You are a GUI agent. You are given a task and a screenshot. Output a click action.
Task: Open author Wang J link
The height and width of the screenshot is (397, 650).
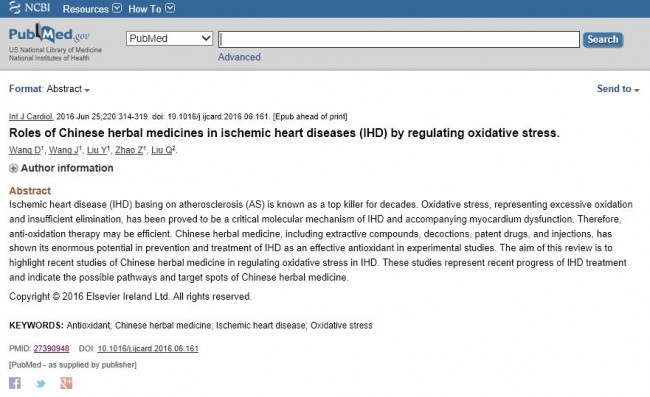(x=63, y=150)
